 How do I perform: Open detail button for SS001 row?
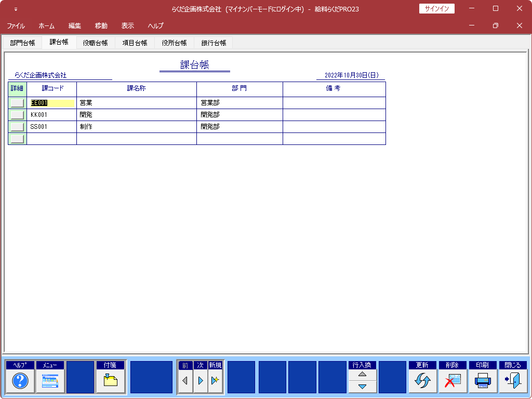pyautogui.click(x=17, y=127)
